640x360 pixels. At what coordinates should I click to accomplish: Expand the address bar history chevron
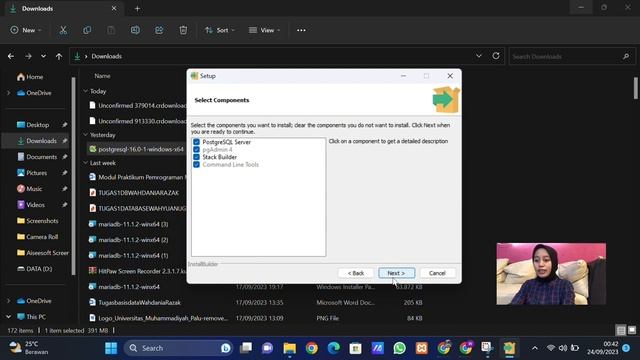click(479, 56)
